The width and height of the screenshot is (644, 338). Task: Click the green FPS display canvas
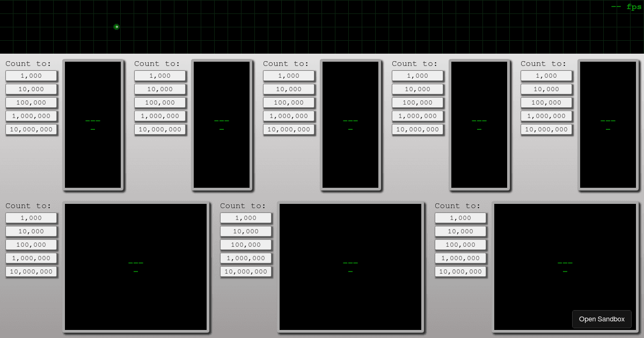click(x=322, y=26)
